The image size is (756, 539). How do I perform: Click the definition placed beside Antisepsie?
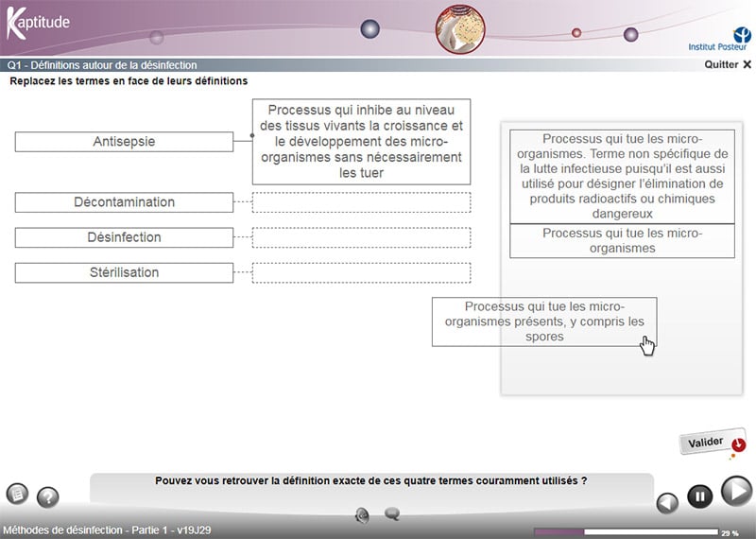click(361, 142)
